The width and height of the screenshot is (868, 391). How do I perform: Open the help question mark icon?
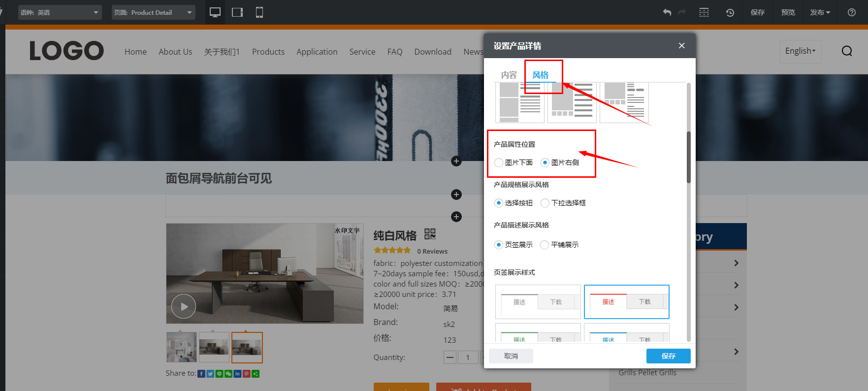click(x=852, y=12)
